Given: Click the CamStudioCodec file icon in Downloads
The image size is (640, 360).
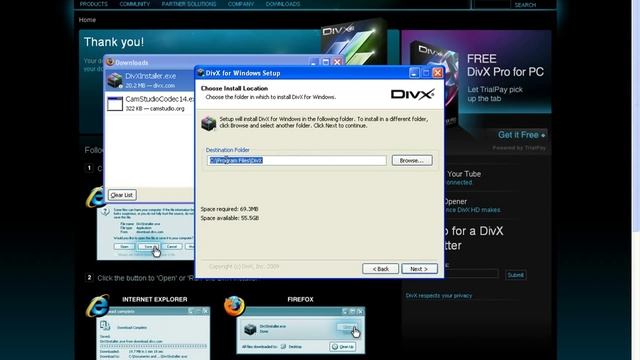Looking at the screenshot, I should click(x=115, y=104).
